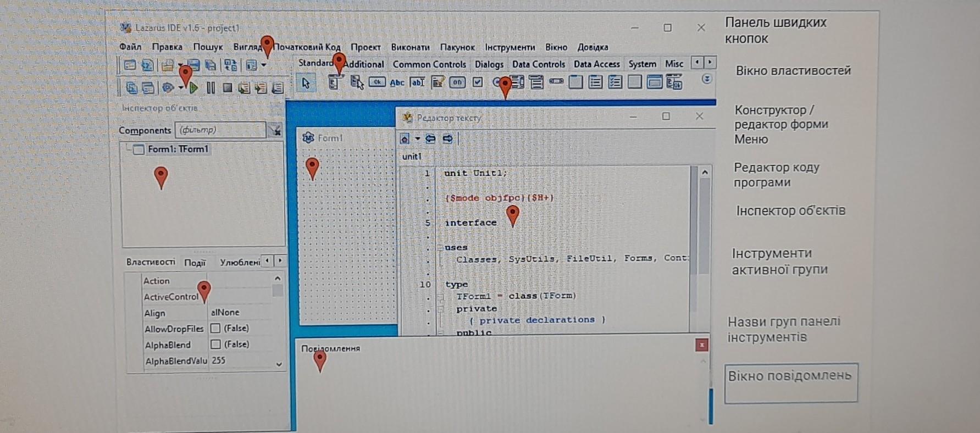Image resolution: width=980 pixels, height=433 pixels.
Task: Click the build mode gear icon
Action: (x=168, y=87)
